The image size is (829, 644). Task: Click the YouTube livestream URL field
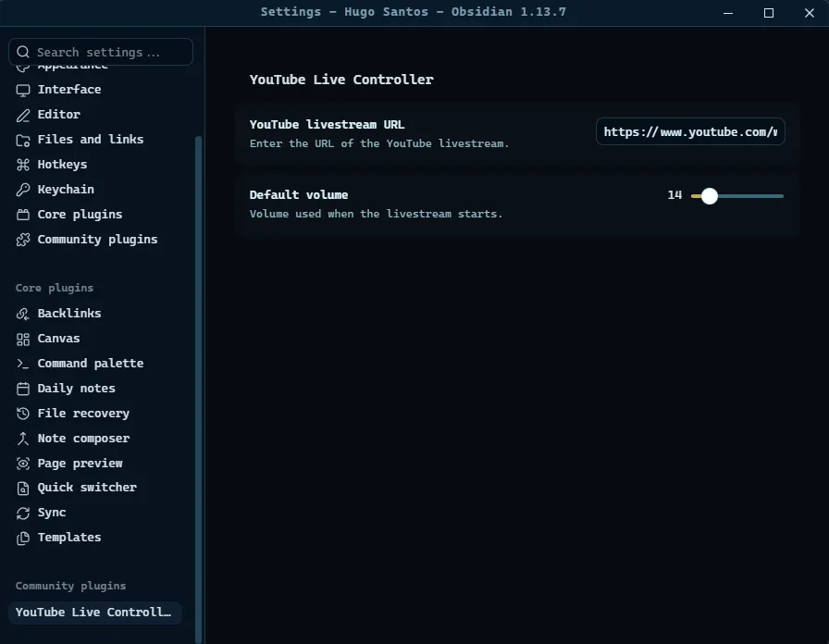click(x=690, y=131)
